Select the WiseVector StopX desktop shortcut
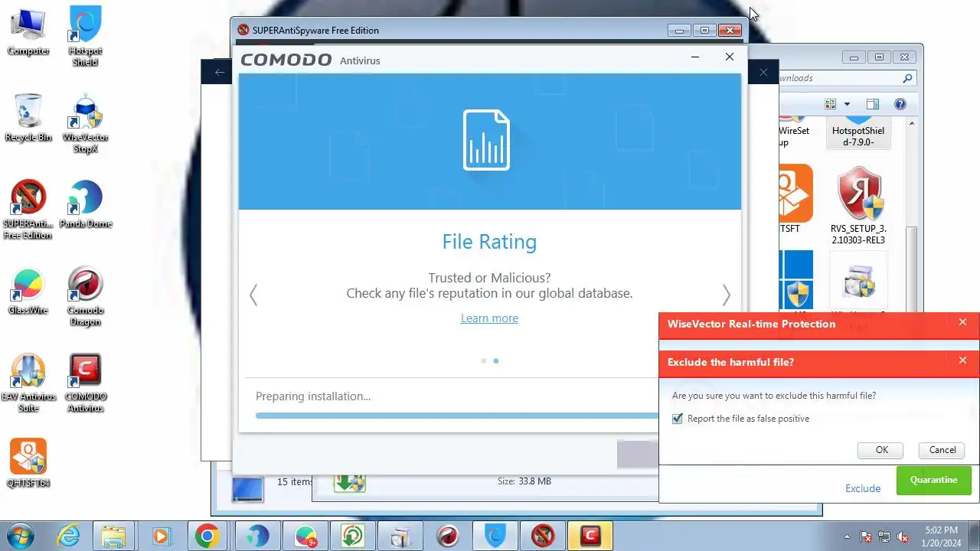Viewport: 980px width, 551px height. (x=85, y=123)
